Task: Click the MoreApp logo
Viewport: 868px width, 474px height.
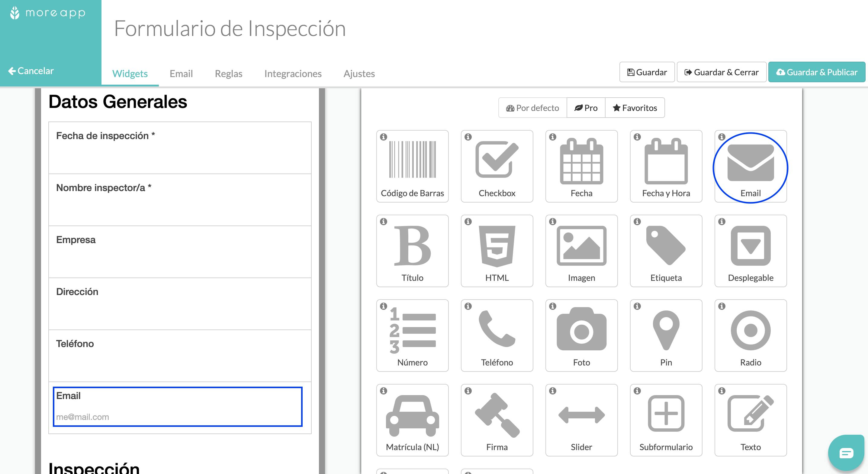Action: coord(47,13)
